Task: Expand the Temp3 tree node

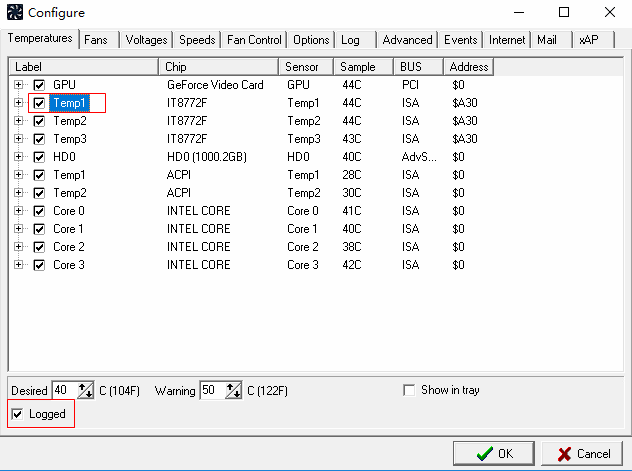Action: point(18,139)
